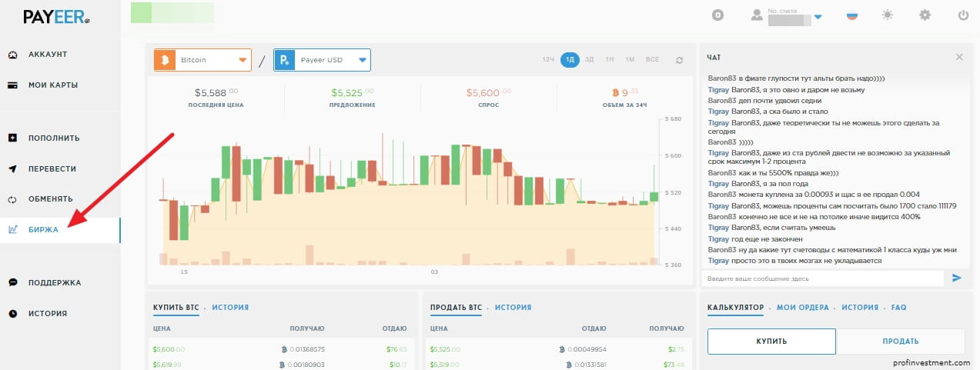
Task: Switch to ПРОДАТЬ BTC tab
Action: pyautogui.click(x=457, y=308)
